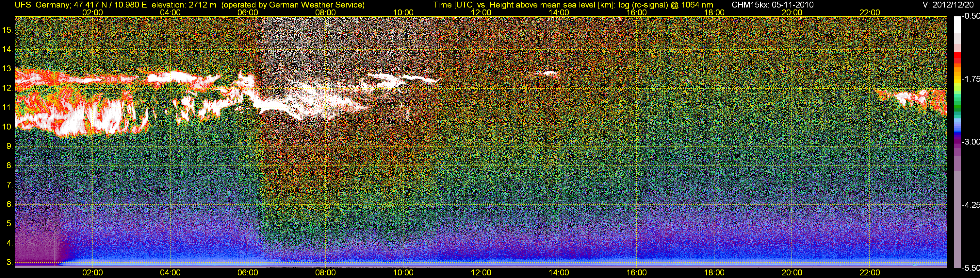The width and height of the screenshot is (980, 278).
Task: Click the 4. km height axis label
Action: [10, 243]
